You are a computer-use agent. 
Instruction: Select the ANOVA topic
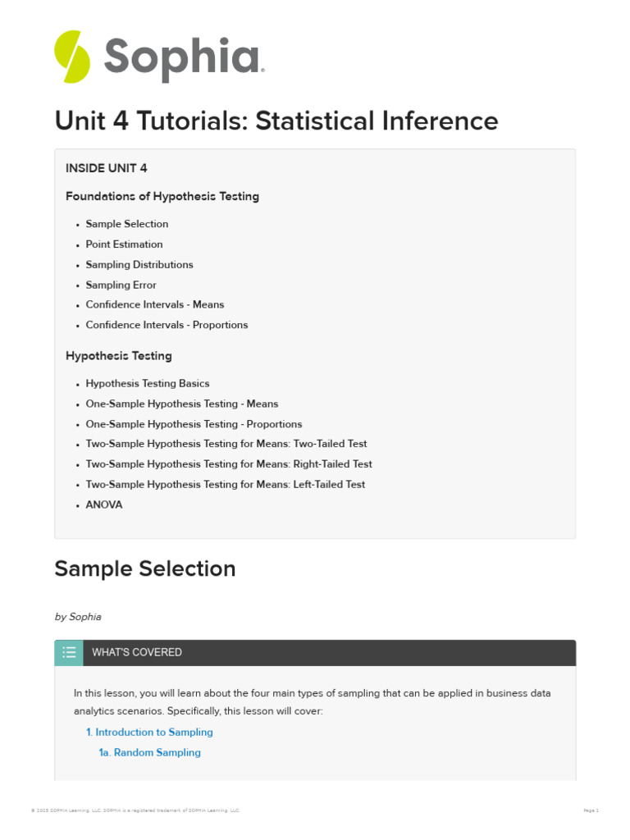tap(104, 505)
